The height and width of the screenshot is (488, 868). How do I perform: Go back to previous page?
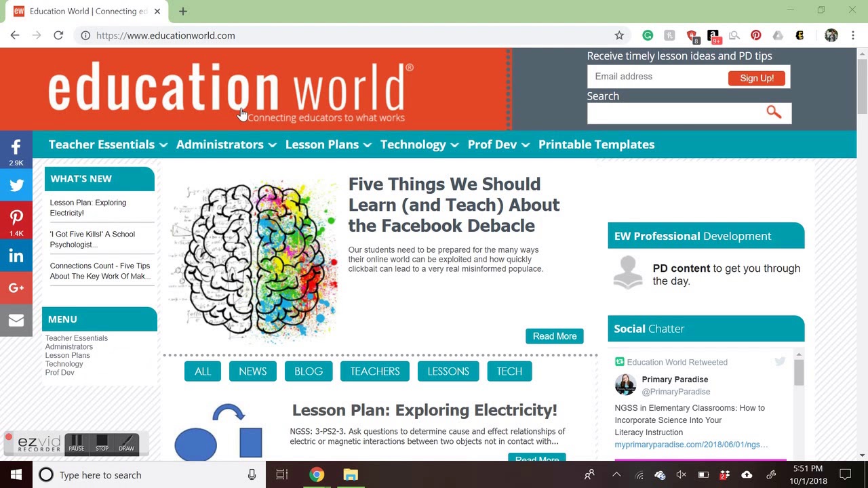pos(15,35)
